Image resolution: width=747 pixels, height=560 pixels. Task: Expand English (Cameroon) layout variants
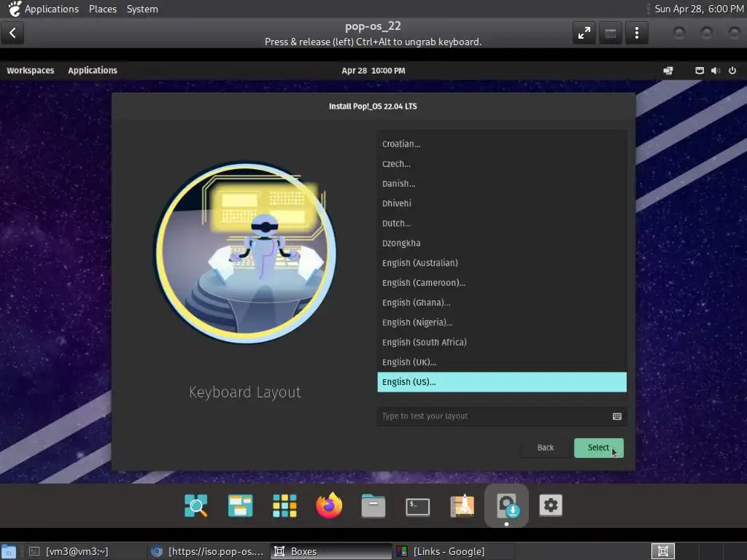tap(502, 283)
